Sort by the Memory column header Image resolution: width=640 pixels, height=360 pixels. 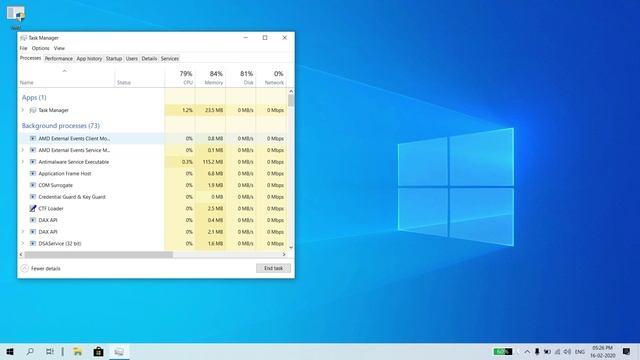tap(210, 77)
